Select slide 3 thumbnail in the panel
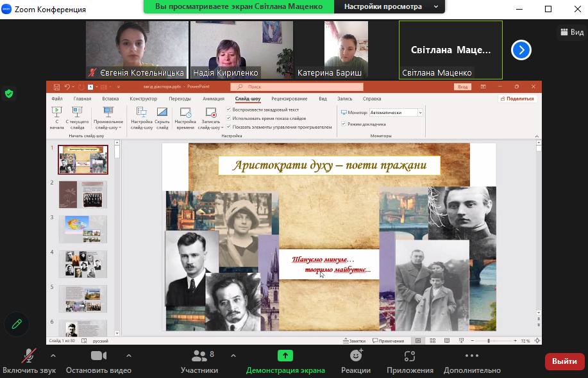This screenshot has width=588, height=378. tap(83, 229)
